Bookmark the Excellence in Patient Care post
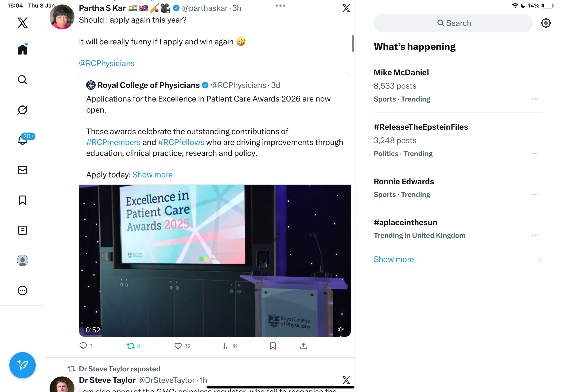The height and width of the screenshot is (392, 561). (x=273, y=346)
